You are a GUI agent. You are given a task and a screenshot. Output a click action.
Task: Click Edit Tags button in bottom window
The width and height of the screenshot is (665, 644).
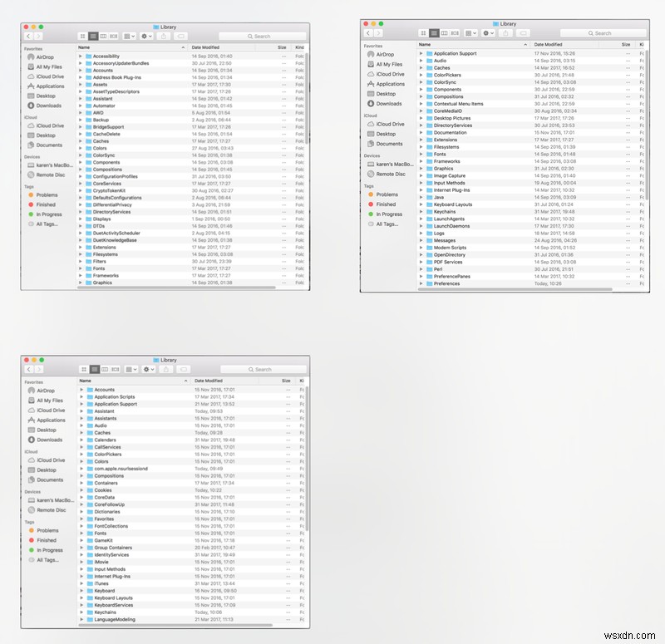pyautogui.click(x=184, y=369)
